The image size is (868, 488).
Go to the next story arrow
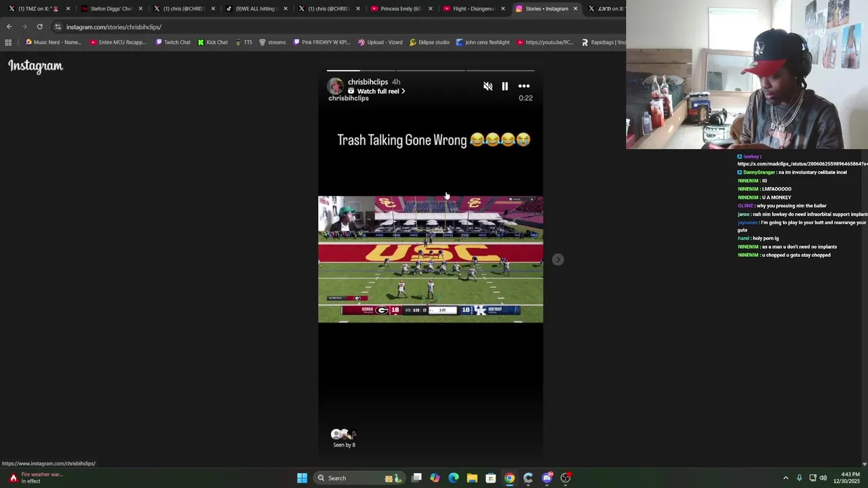point(557,260)
